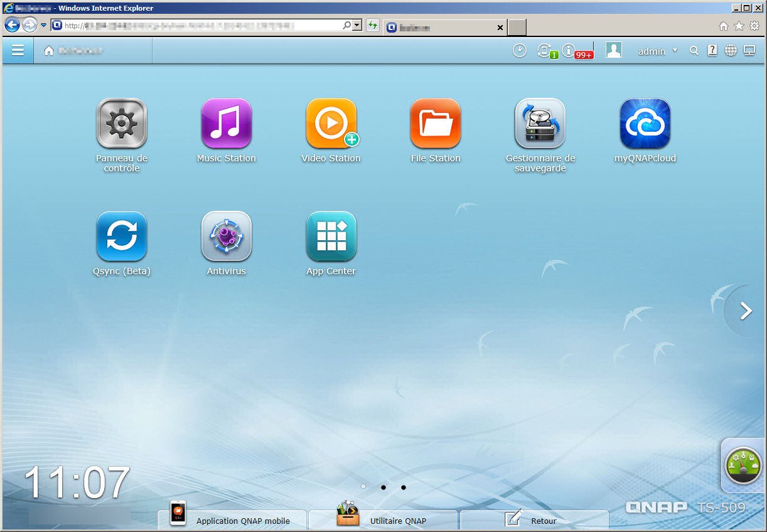Open the Panneau de contrôle app
The height and width of the screenshot is (532, 767).
point(122,123)
